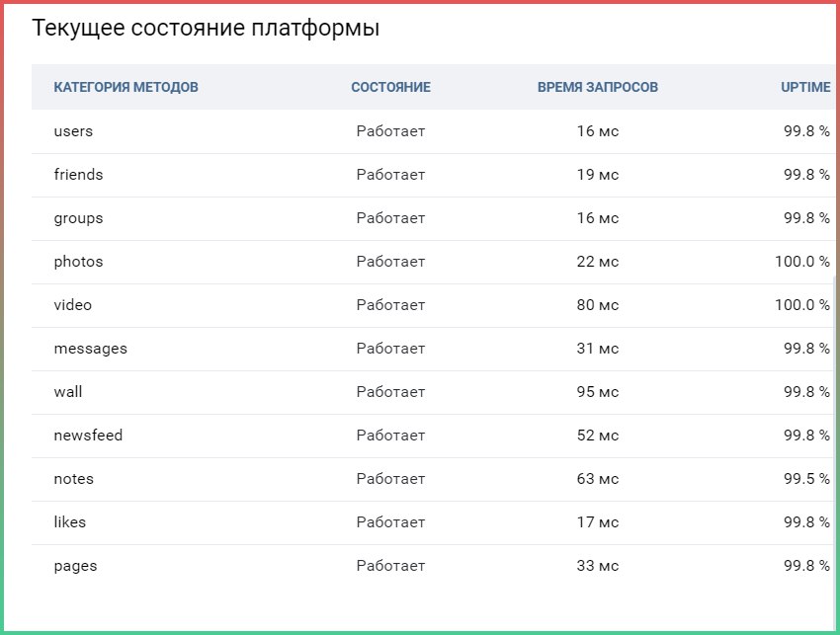Image resolution: width=840 pixels, height=635 pixels.
Task: Click the '31 мс' value for messages
Action: click(x=598, y=348)
